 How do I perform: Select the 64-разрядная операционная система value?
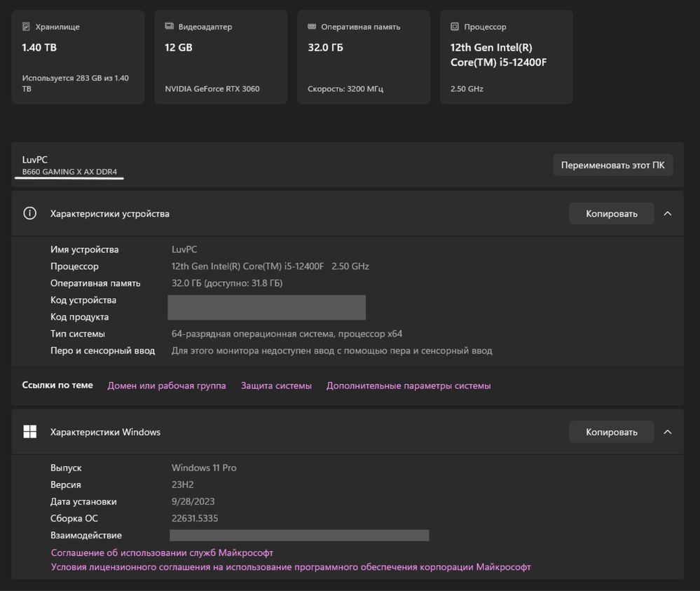click(287, 334)
